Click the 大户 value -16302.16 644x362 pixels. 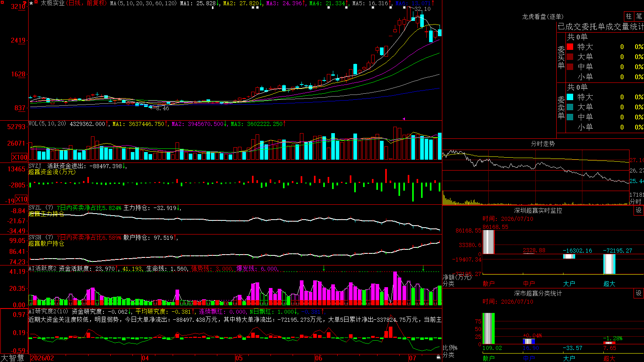click(577, 250)
